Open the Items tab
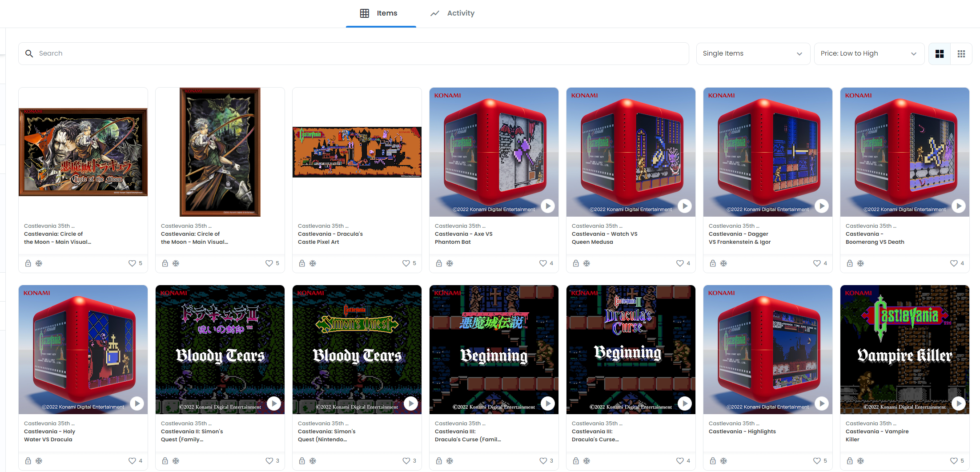Viewport: 980px width, 472px height. 381,13
